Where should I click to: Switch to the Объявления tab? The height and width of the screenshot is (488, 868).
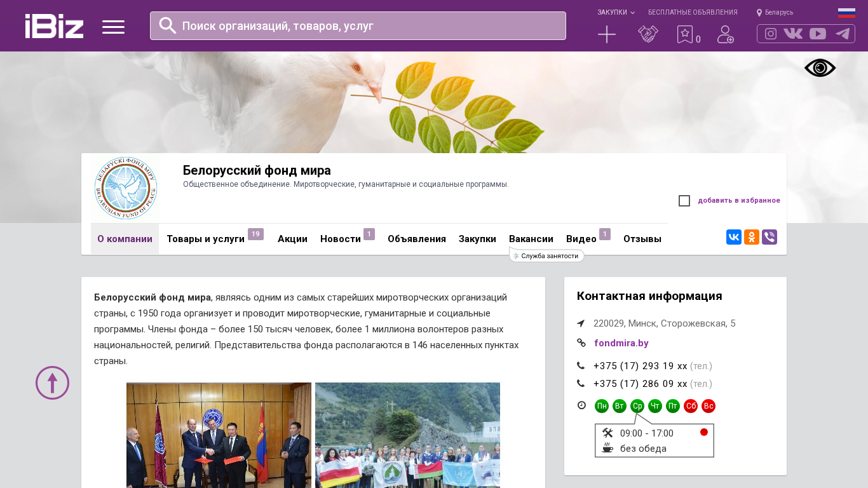click(x=417, y=239)
